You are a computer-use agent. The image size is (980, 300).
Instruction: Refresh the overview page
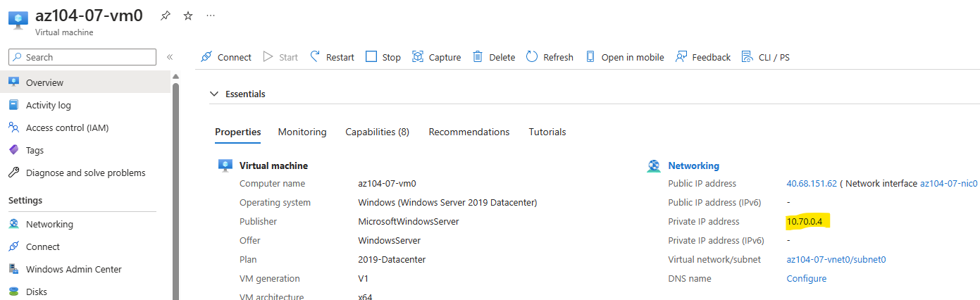550,57
